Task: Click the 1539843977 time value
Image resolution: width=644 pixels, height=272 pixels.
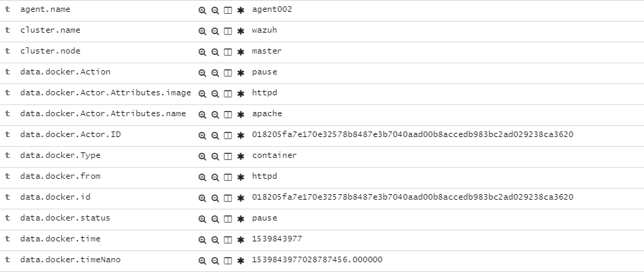Action: 276,239
